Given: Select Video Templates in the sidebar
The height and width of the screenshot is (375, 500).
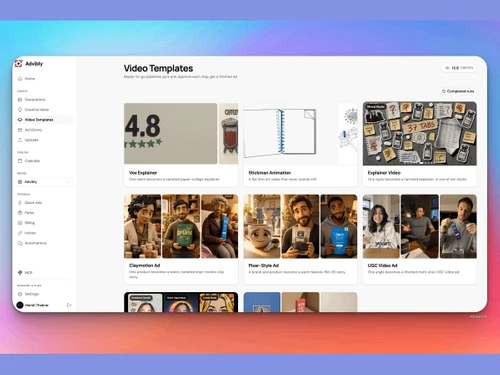Looking at the screenshot, I should [x=45, y=120].
